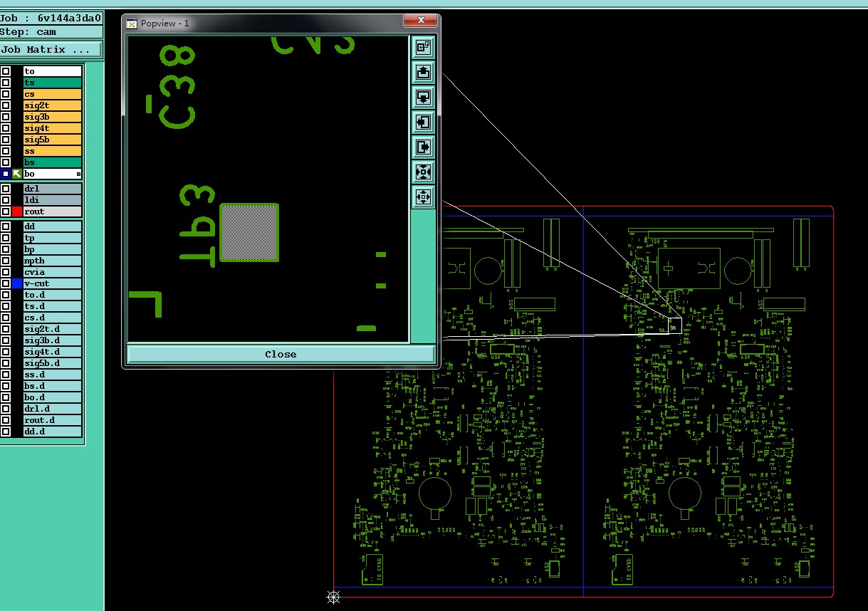The width and height of the screenshot is (868, 611).
Task: Toggle the rout layer checkbox
Action: 6,211
